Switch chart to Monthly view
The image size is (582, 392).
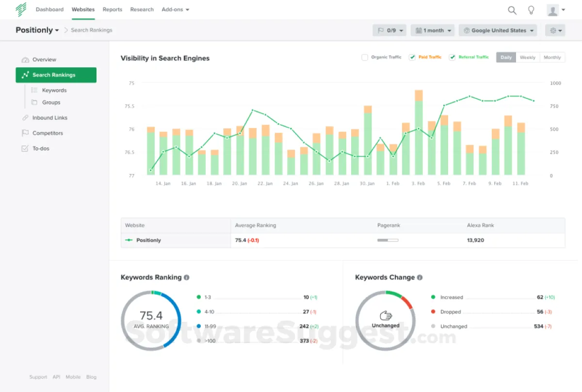point(552,57)
